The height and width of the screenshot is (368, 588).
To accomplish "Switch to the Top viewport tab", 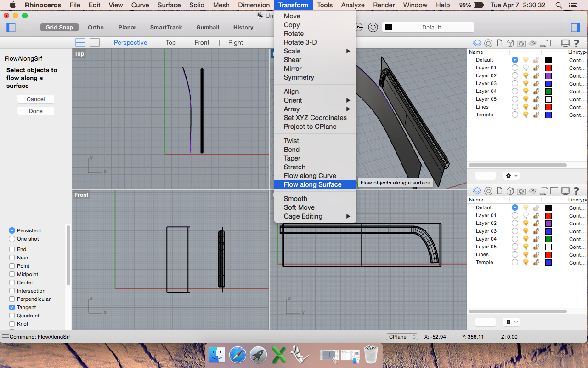I will (x=170, y=42).
